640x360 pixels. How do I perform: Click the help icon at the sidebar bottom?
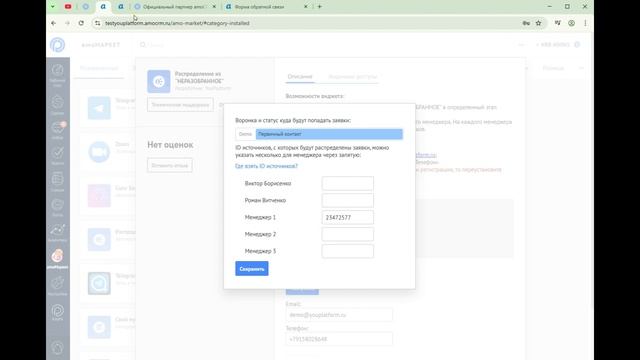point(58,348)
